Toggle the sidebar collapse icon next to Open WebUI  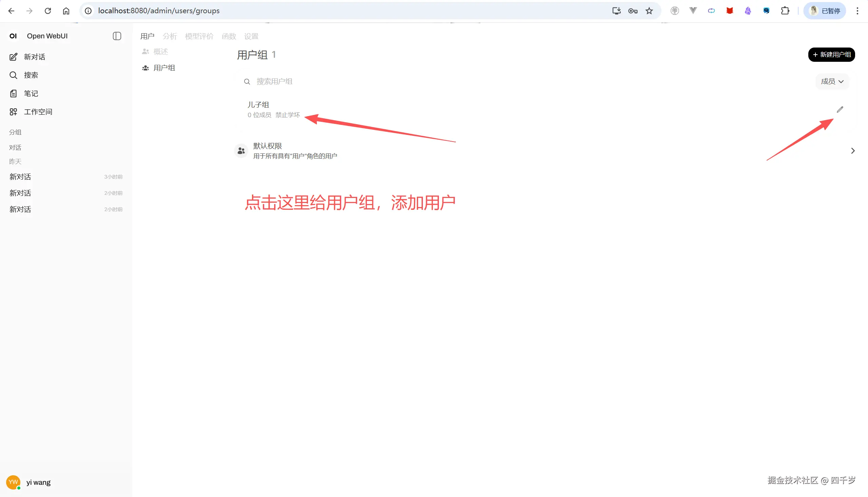(117, 36)
